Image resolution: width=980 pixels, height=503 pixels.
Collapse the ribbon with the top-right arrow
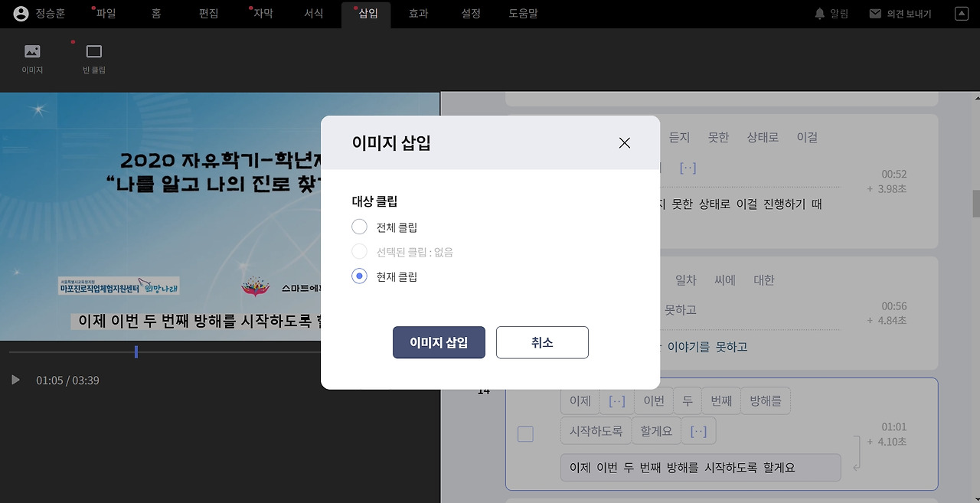(x=962, y=13)
